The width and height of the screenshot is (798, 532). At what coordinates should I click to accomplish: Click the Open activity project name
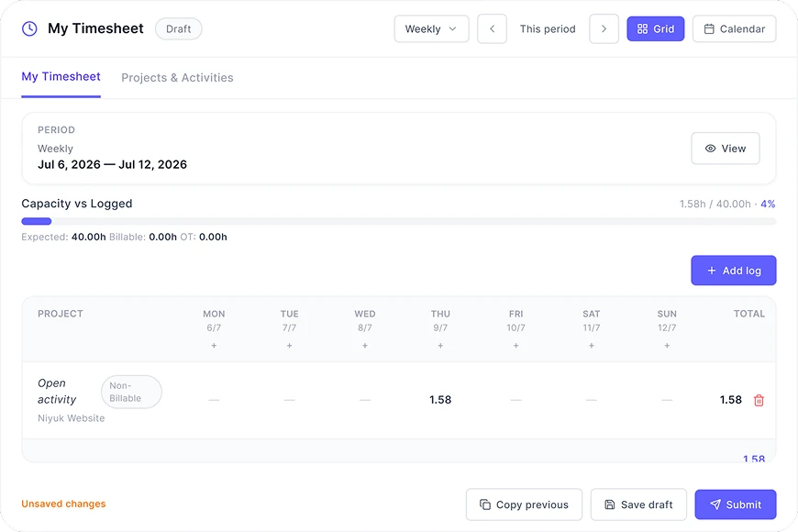[57, 392]
